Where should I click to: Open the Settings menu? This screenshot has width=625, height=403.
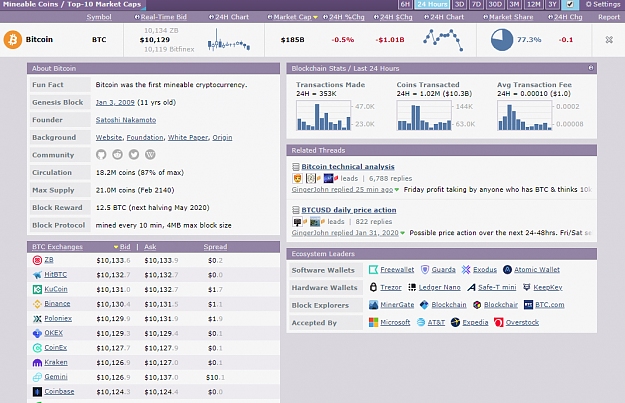[x=603, y=4]
